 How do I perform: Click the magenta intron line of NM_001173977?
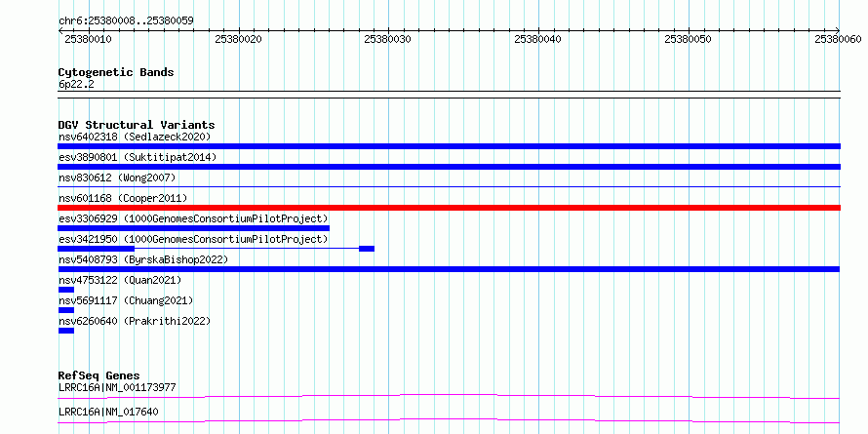click(449, 396)
